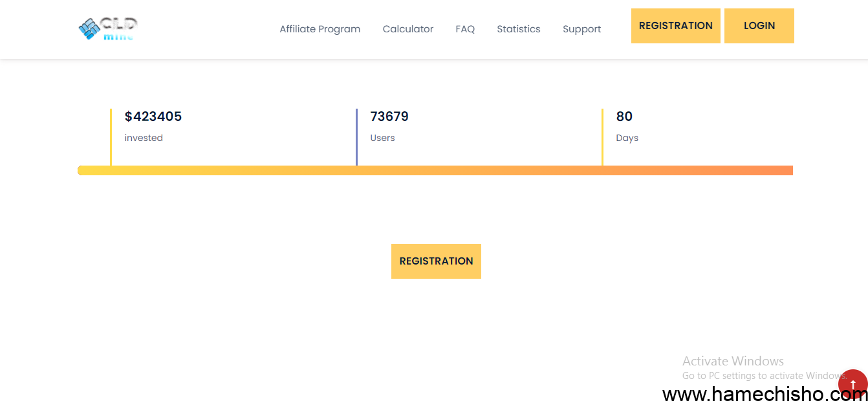Click the blue divider beside the Users stat

pyautogui.click(x=356, y=136)
